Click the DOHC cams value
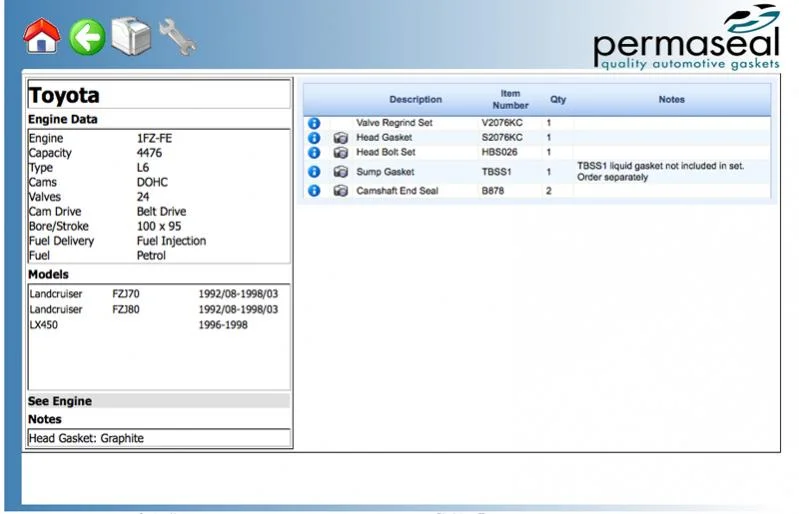The image size is (799, 514). [152, 182]
